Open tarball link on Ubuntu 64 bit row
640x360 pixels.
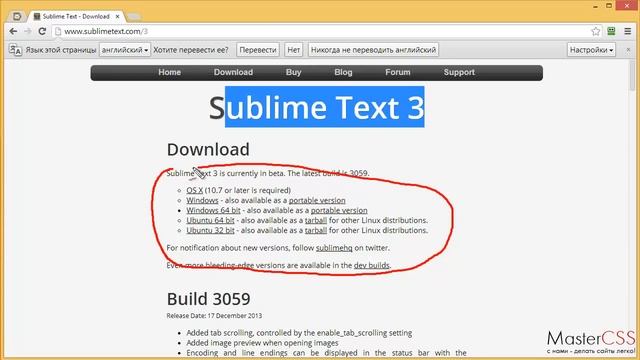point(316,220)
